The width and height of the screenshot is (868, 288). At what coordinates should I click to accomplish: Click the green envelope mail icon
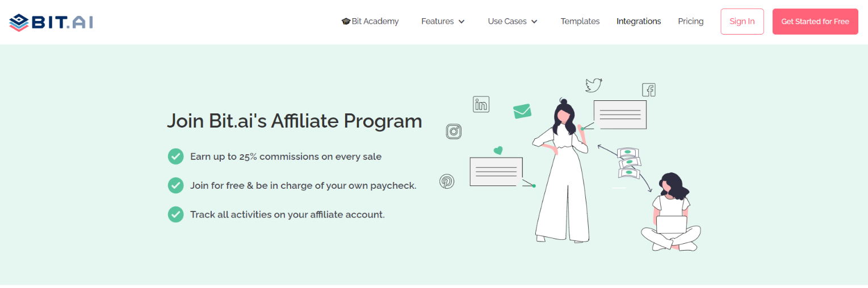[522, 111]
